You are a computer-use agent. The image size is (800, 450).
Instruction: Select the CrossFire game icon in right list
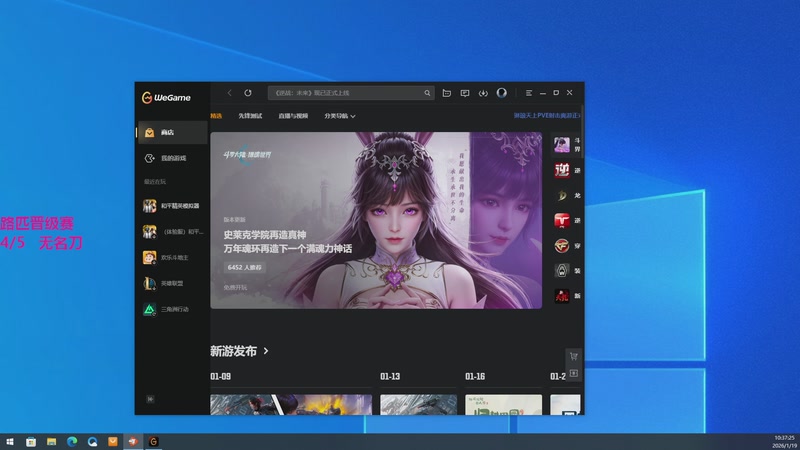562,245
